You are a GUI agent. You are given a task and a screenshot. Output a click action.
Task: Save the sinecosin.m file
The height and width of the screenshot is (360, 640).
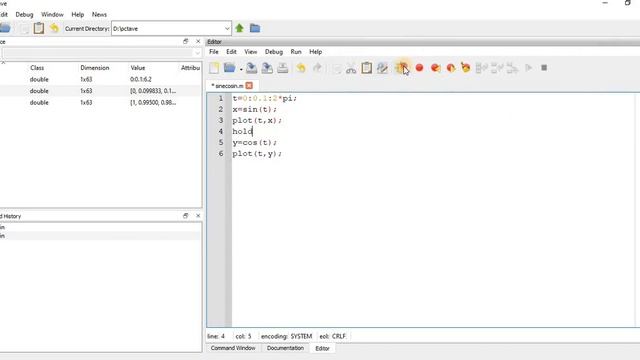(251, 68)
